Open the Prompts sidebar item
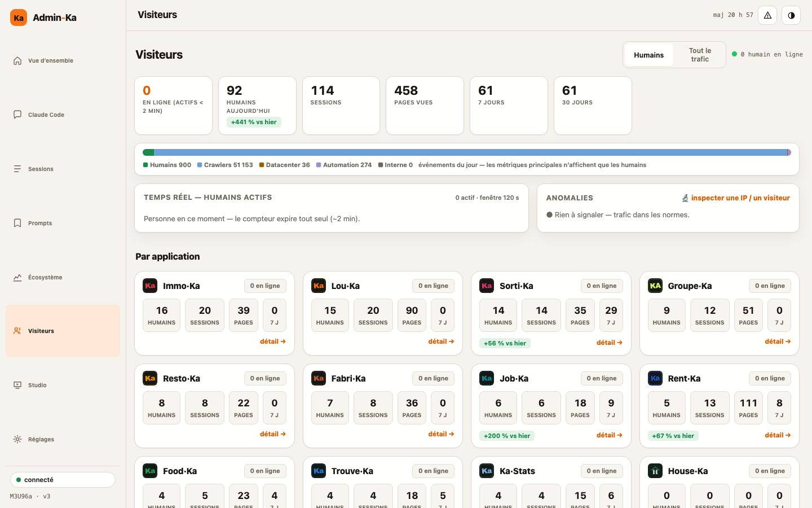 (x=63, y=223)
